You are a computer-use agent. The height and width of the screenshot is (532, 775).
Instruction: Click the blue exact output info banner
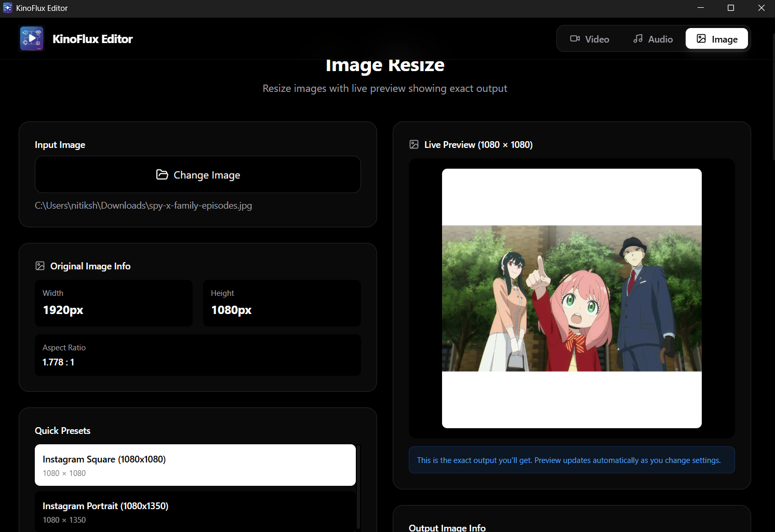pos(571,460)
